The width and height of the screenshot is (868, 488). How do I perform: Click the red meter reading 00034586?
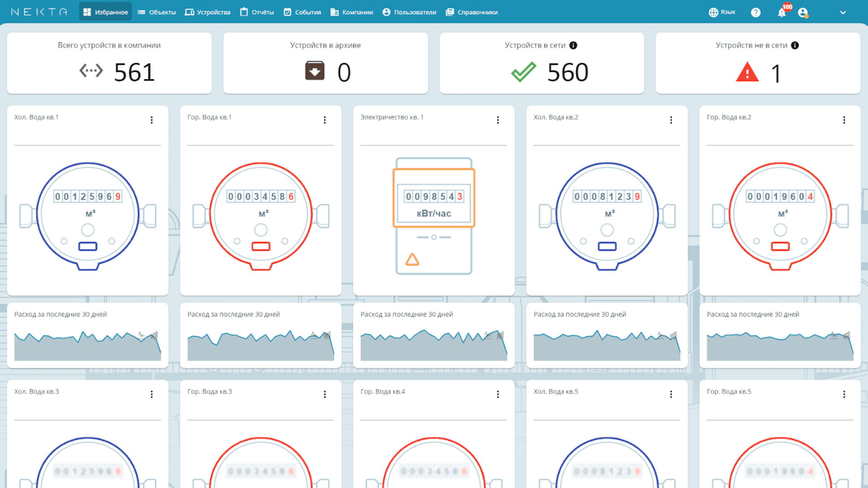point(261,197)
